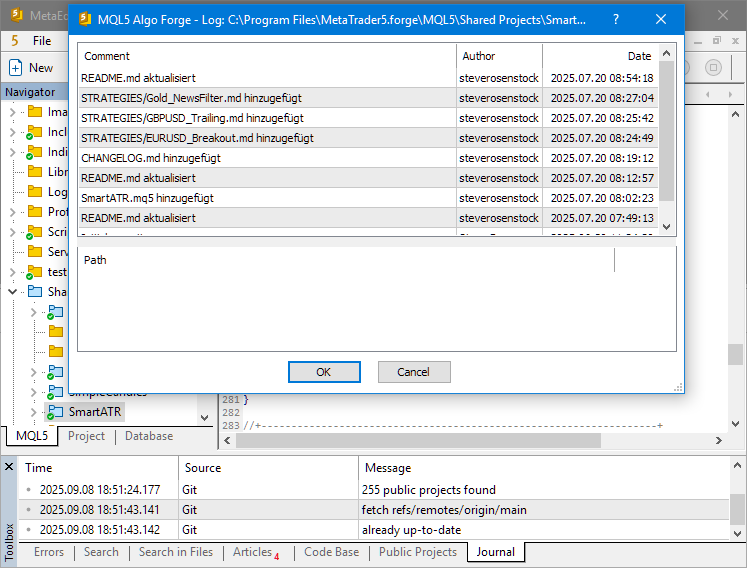The image size is (747, 568).
Task: Click the Incl... synced folder icon
Action: click(x=34, y=132)
